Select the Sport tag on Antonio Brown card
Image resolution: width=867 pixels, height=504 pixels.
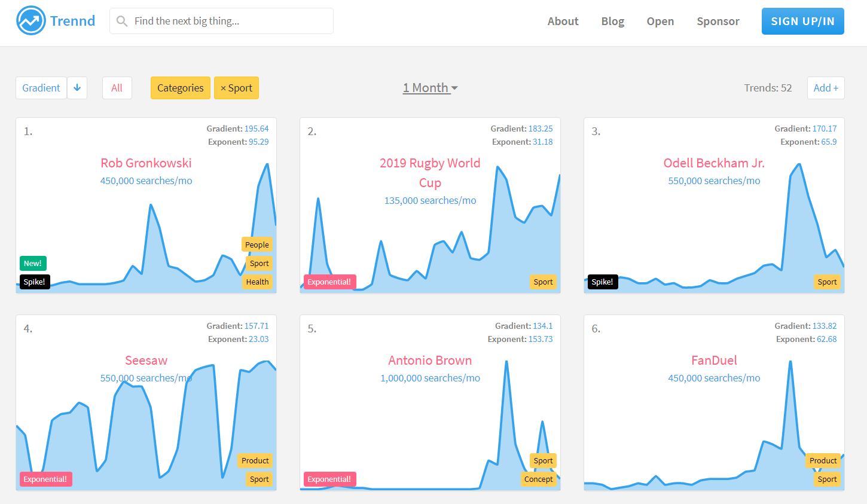pos(543,460)
